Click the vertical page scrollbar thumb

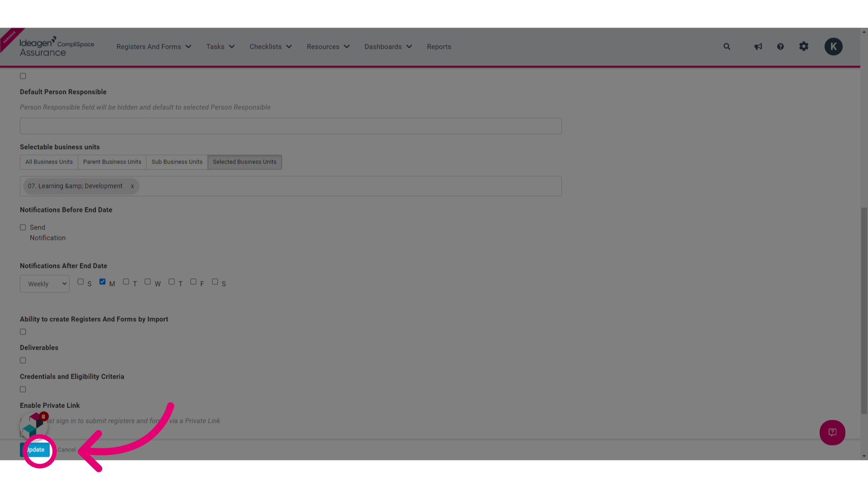[864, 310]
